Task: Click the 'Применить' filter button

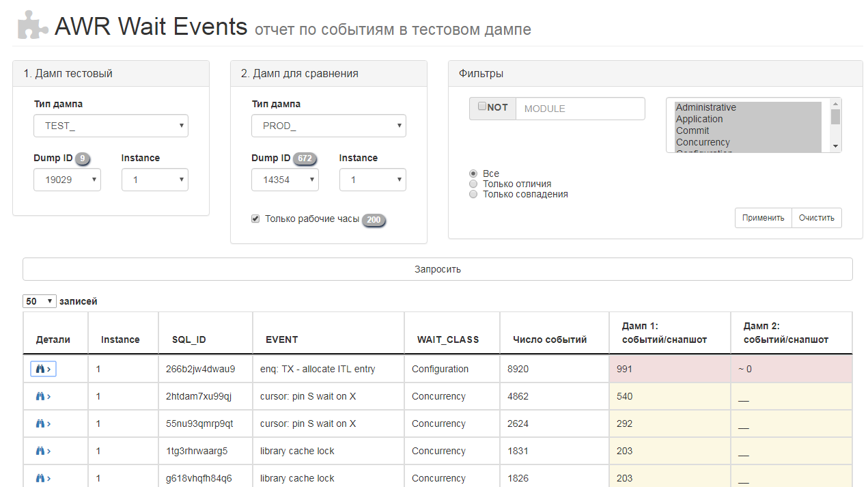Action: (x=763, y=218)
